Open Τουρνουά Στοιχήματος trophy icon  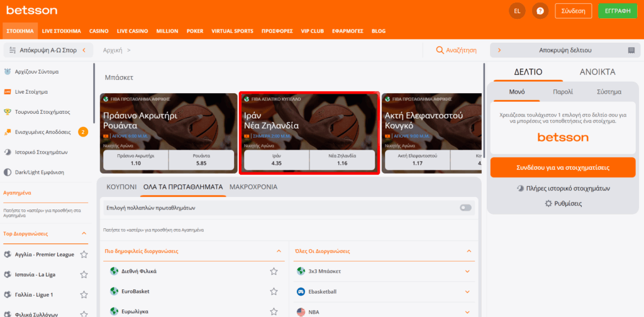(8, 112)
